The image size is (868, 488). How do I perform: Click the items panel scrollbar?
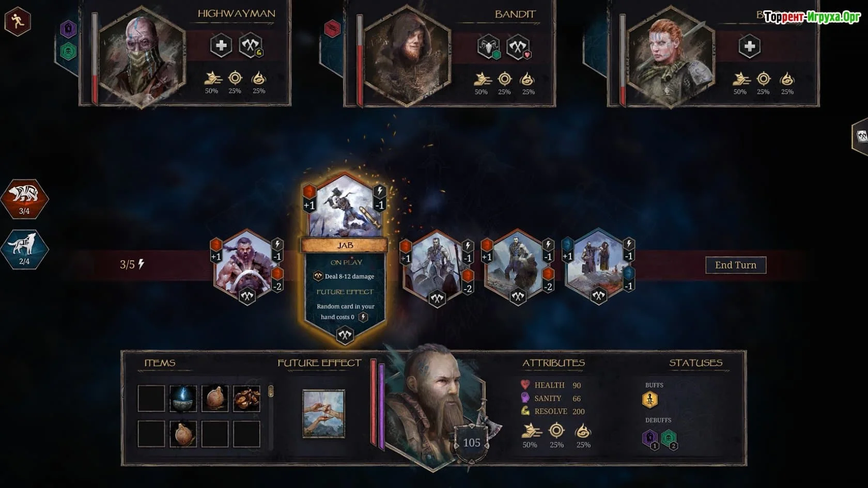(x=271, y=391)
